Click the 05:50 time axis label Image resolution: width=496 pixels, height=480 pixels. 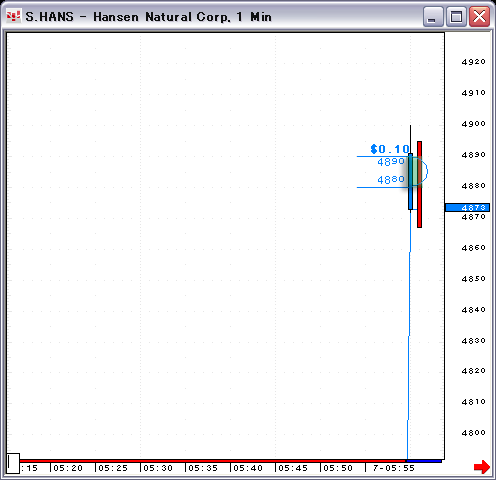(x=338, y=468)
